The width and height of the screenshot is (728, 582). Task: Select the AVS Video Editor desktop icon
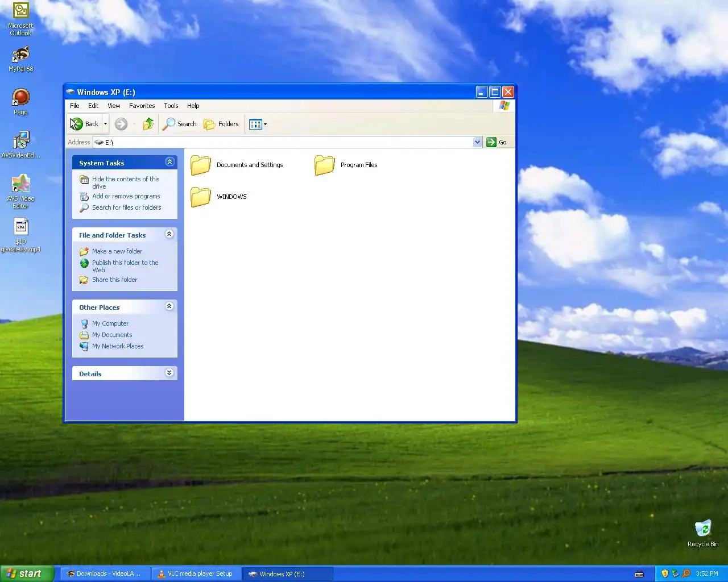click(20, 192)
